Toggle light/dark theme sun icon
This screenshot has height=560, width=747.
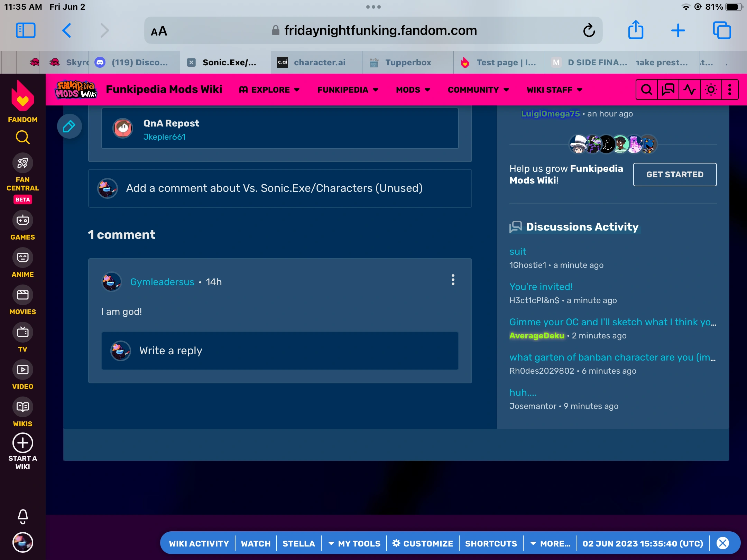[711, 90]
